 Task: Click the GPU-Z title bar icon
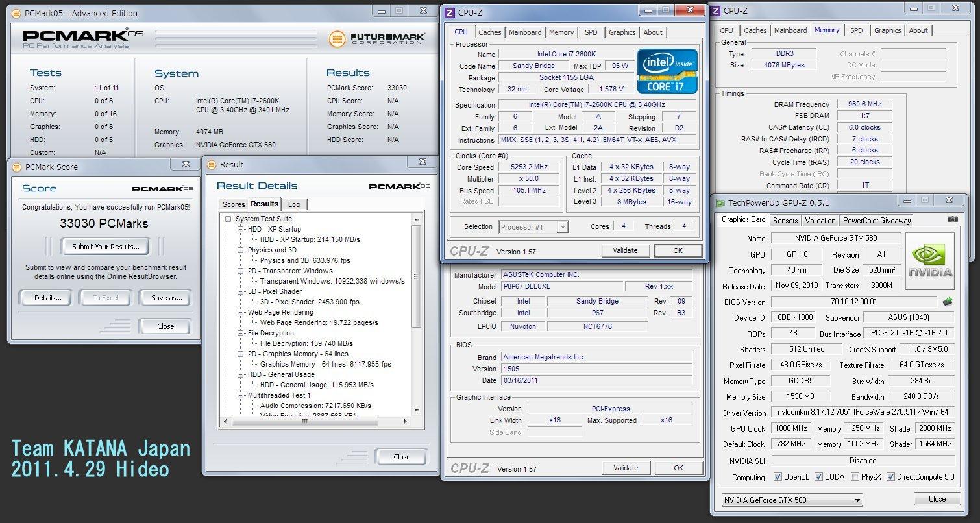point(720,202)
